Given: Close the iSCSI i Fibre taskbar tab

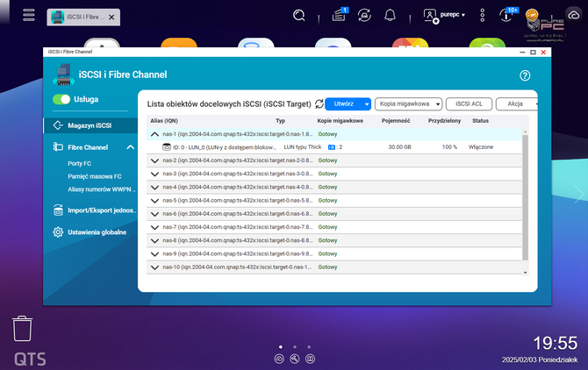Looking at the screenshot, I should pos(111,18).
